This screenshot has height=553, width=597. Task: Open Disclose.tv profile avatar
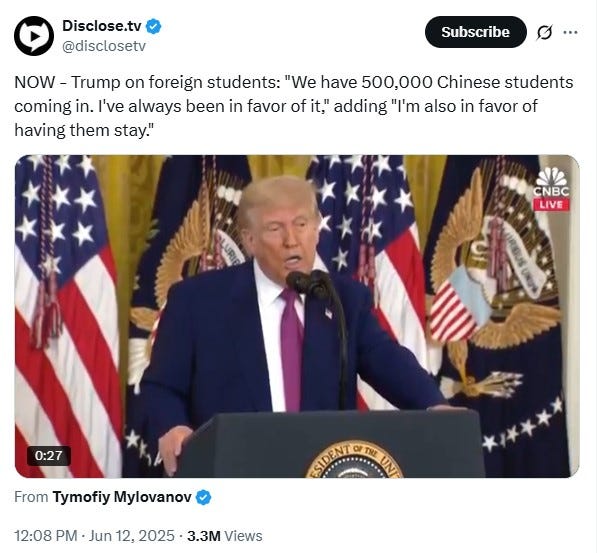point(34,36)
